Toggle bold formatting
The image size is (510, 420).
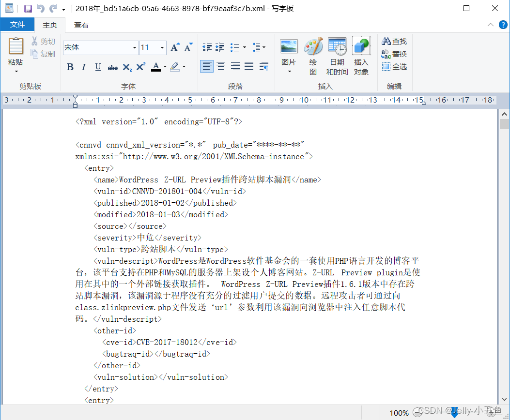70,67
